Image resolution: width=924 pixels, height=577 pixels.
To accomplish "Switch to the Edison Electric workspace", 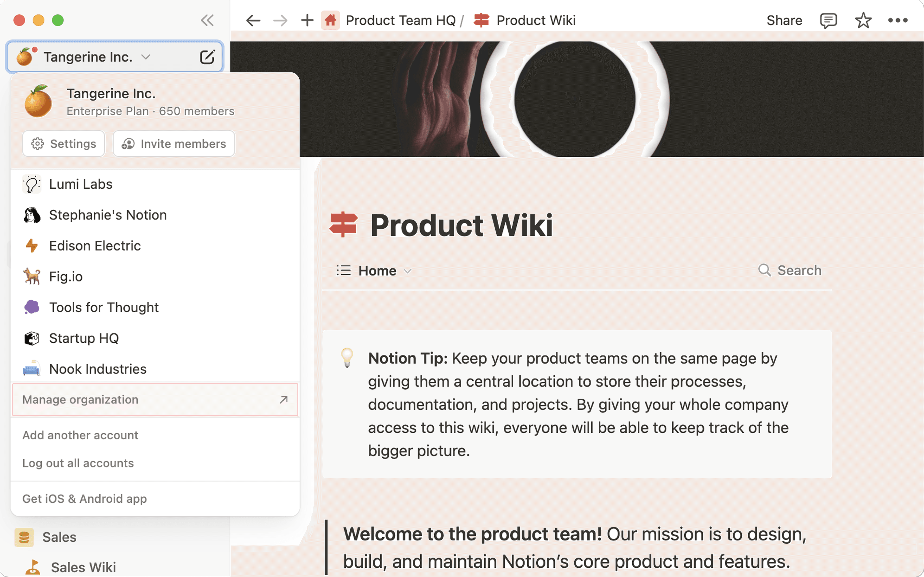I will pos(95,246).
